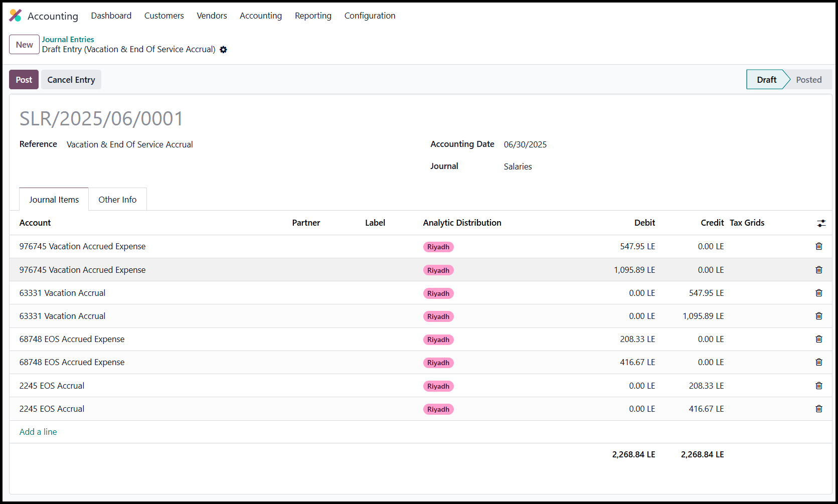This screenshot has width=838, height=504.
Task: Click Cancel Entry
Action: [x=71, y=79]
